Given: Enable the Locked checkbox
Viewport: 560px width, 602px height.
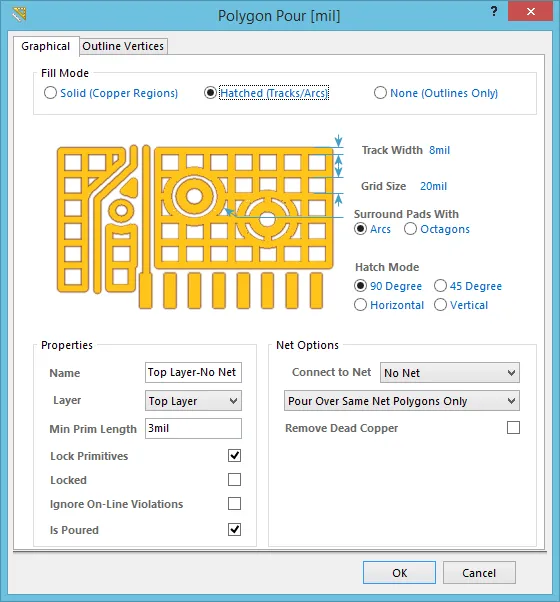Looking at the screenshot, I should (235, 480).
